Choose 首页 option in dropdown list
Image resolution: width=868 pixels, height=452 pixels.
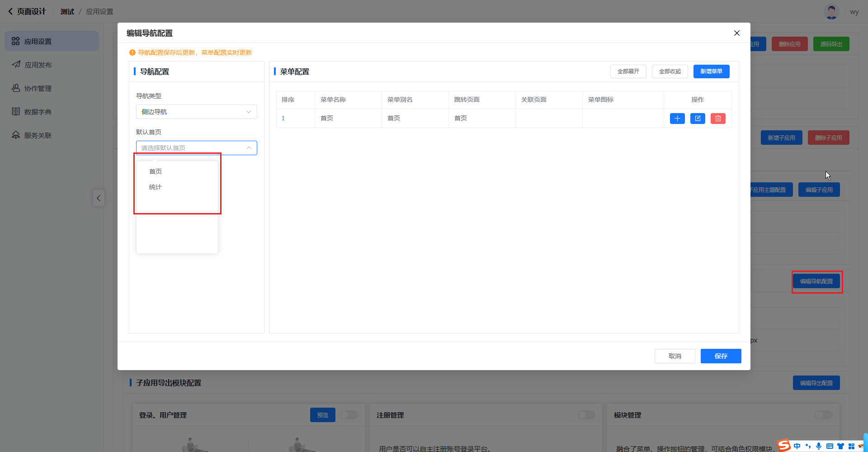[156, 171]
